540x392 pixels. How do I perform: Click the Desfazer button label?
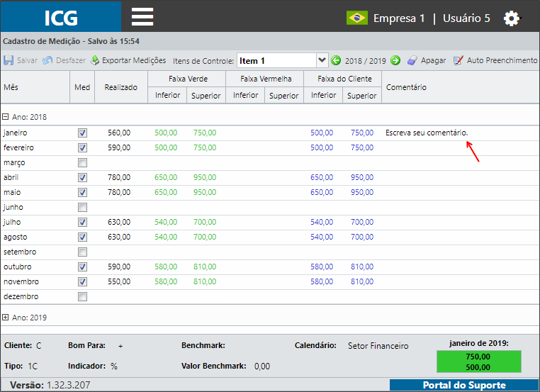coord(71,60)
